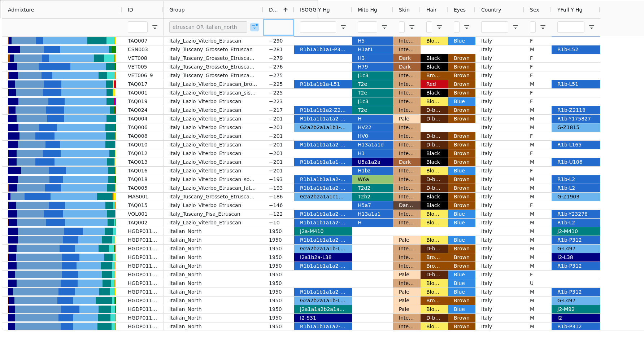Click the Group filter field with etruscan text
The height and width of the screenshot is (338, 644).
[x=208, y=27]
